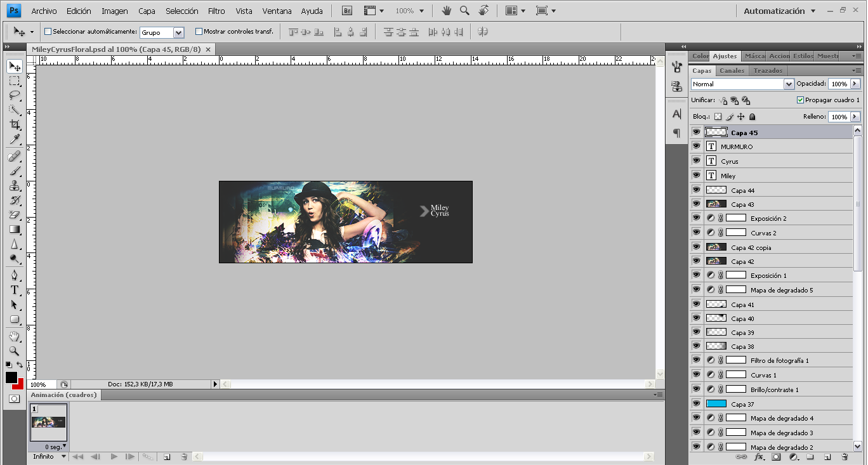Click the foreground color swatch
This screenshot has width=868, height=465.
[11, 377]
